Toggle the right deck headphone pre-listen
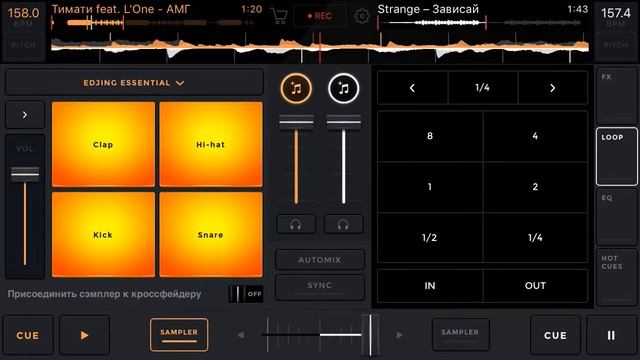Image resolution: width=640 pixels, height=360 pixels. pos(343,224)
